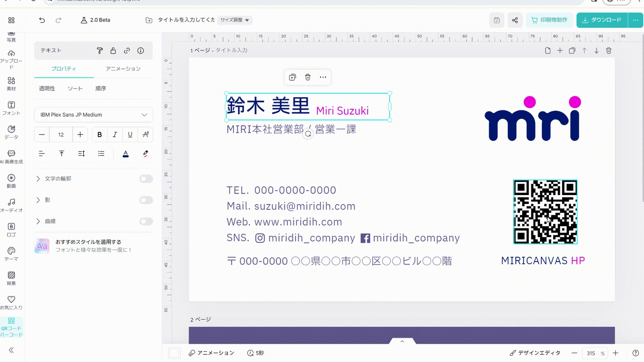Screen dimensions: 644x362
Task: Delete the selected text via floating trash
Action: click(x=308, y=77)
